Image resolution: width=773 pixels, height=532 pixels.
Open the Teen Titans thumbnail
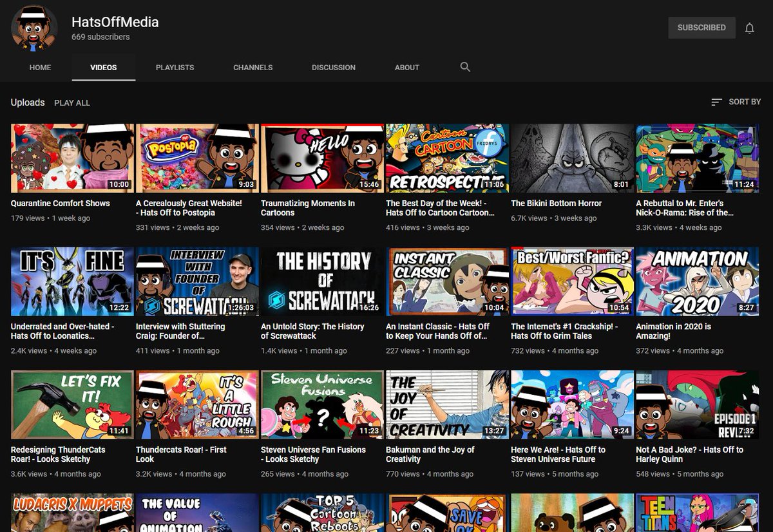click(x=698, y=513)
